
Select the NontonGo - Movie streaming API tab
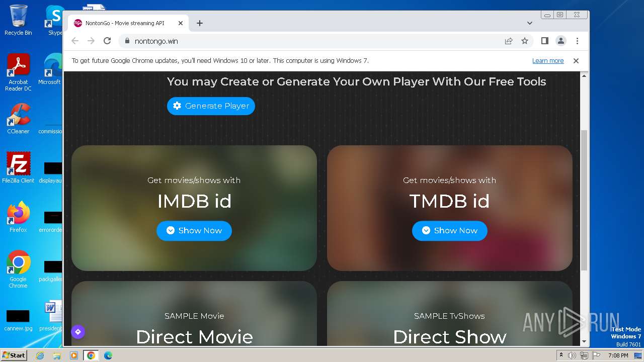click(128, 23)
